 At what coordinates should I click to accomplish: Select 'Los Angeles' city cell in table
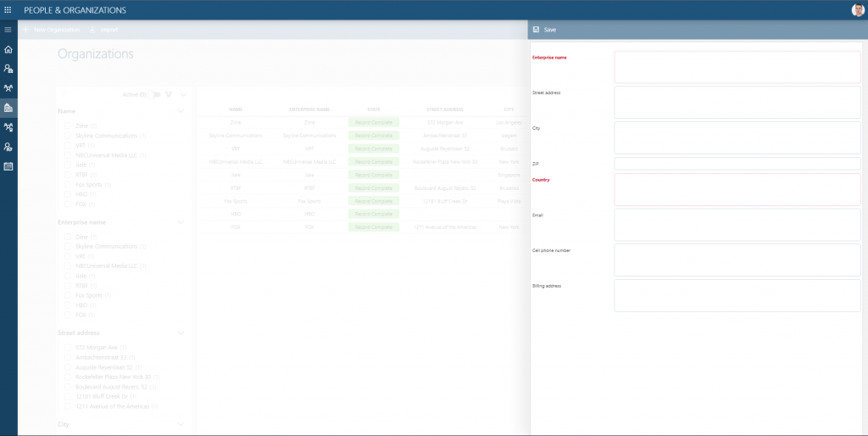click(x=509, y=122)
